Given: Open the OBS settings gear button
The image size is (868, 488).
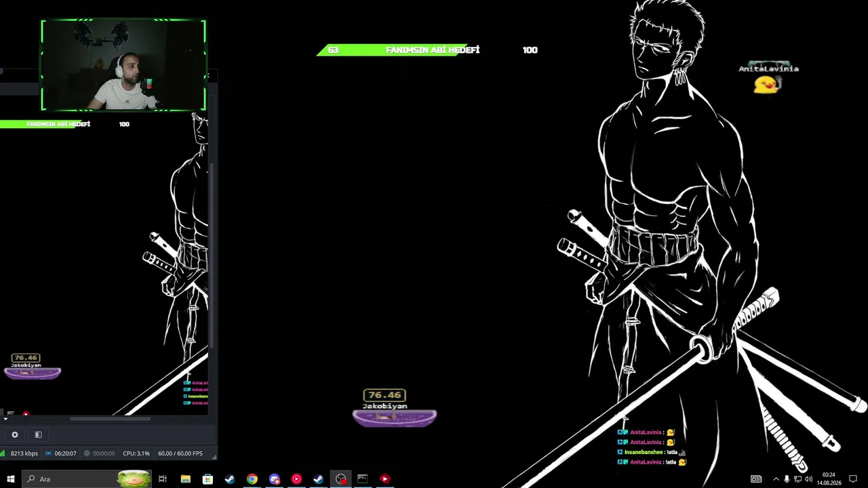Looking at the screenshot, I should pyautogui.click(x=15, y=434).
